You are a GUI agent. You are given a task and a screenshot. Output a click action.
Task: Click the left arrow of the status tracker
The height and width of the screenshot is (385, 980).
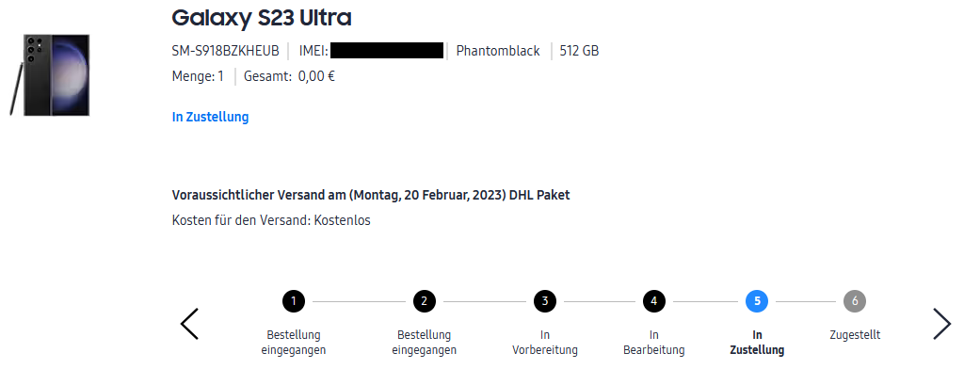click(x=189, y=324)
